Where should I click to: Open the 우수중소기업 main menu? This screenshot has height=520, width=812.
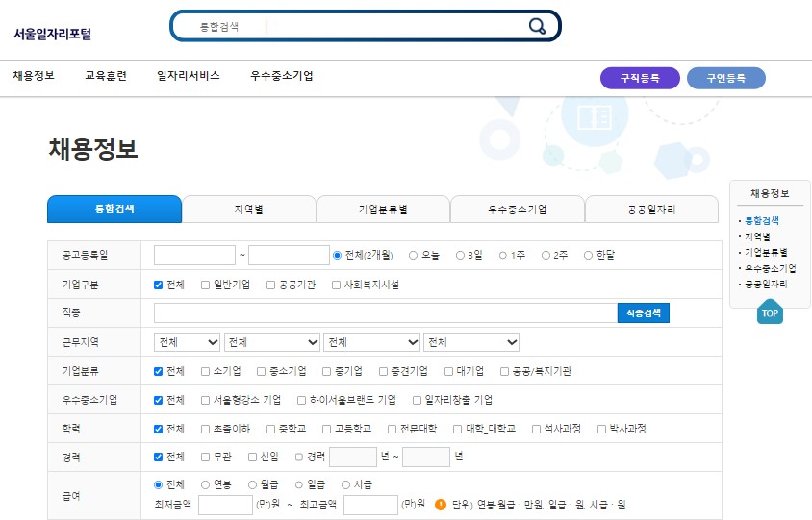pos(282,76)
